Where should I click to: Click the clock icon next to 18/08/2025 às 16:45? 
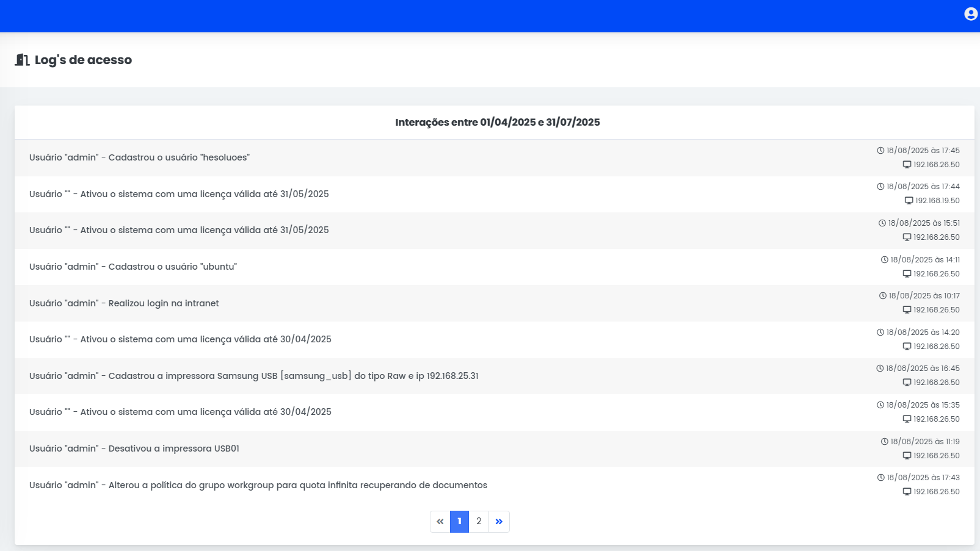coord(880,369)
